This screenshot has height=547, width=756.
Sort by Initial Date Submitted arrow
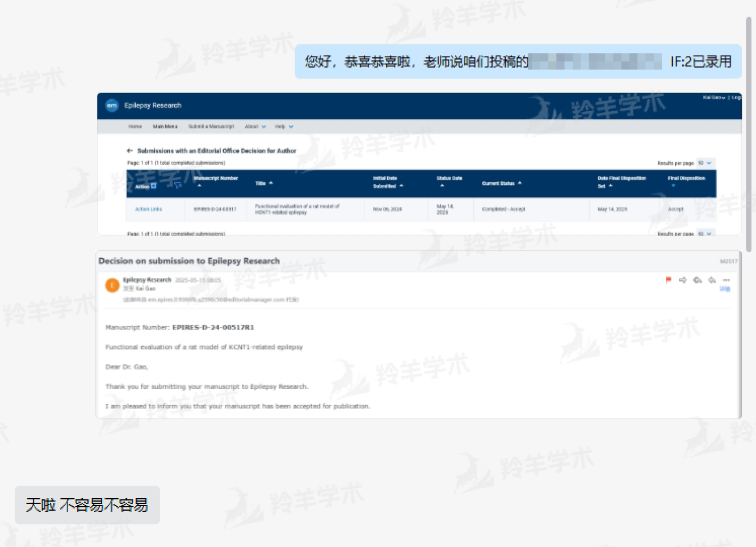pyautogui.click(x=401, y=186)
